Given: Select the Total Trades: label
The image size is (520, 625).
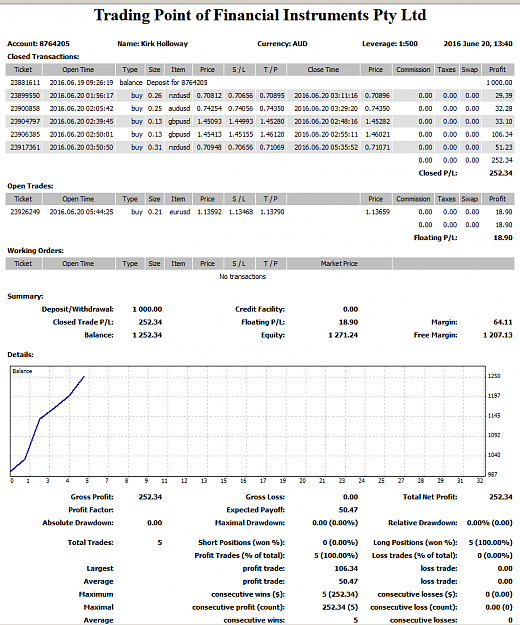Looking at the screenshot, I should tap(90, 542).
